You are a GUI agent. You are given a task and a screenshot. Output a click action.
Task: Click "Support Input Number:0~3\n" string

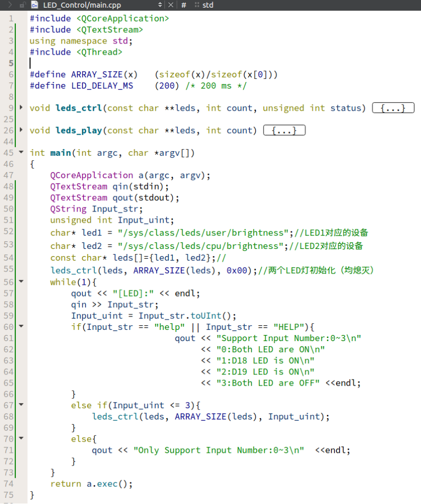pos(288,339)
